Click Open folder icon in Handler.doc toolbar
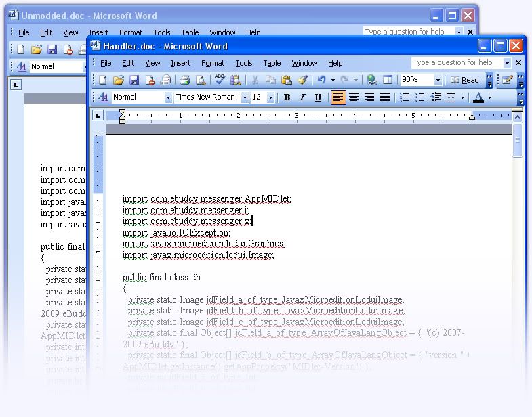 (118, 80)
